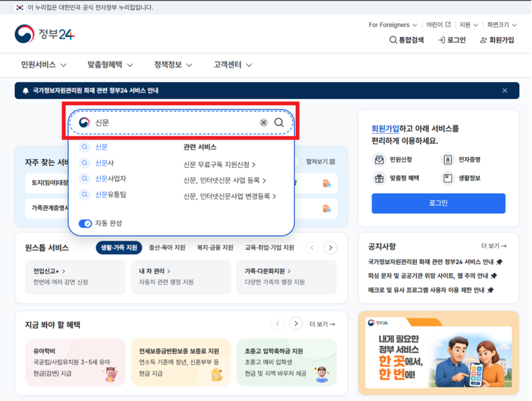Click next arrow in 원스톱 서비스 tabs
The width and height of the screenshot is (532, 401).
point(330,248)
